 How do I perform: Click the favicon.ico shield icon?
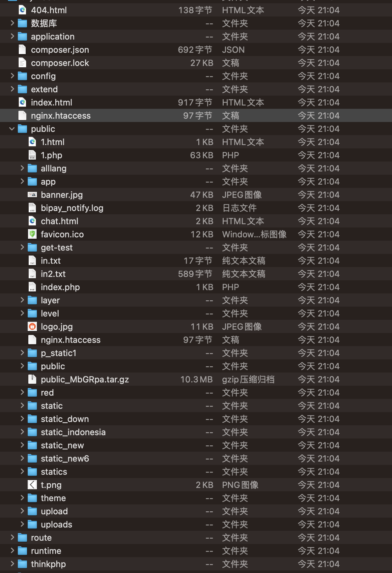[x=32, y=234]
